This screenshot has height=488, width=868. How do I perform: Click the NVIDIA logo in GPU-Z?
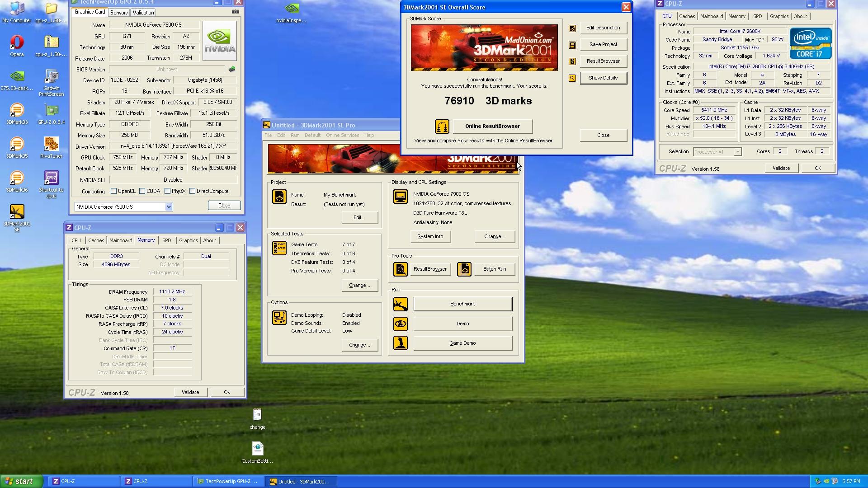[220, 41]
